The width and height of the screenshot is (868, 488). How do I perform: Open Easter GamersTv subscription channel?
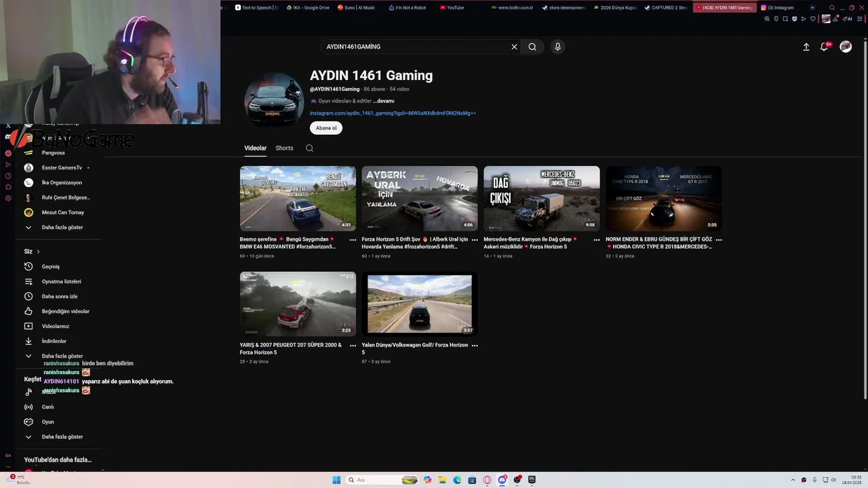61,167
